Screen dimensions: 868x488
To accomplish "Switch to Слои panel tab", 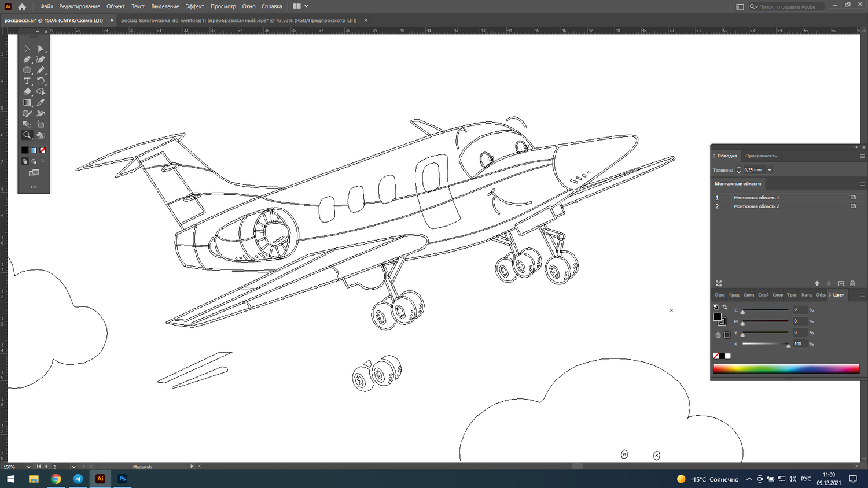I will pyautogui.click(x=778, y=295).
